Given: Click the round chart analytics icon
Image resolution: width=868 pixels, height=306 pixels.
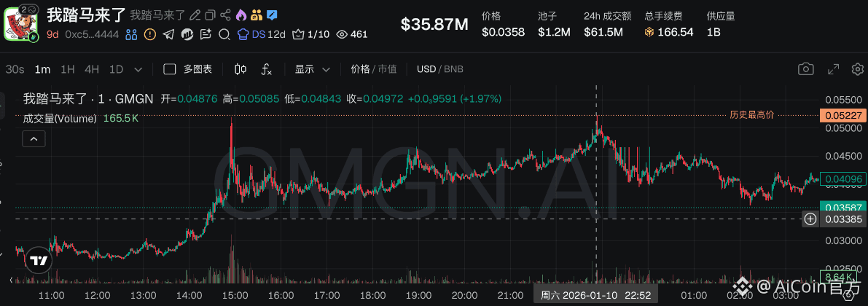Looking at the screenshot, I should pos(187,34).
